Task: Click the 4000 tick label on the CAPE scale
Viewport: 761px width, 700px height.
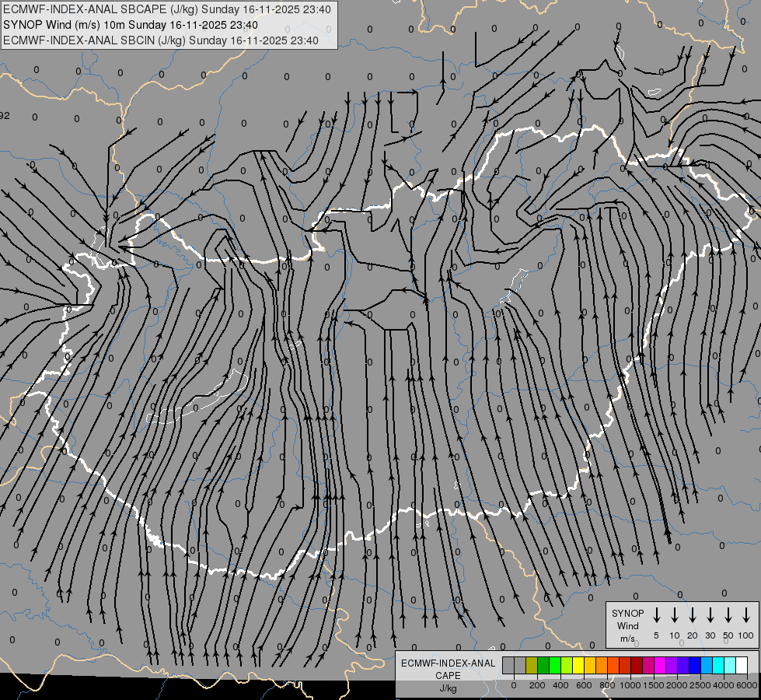Action: click(723, 685)
